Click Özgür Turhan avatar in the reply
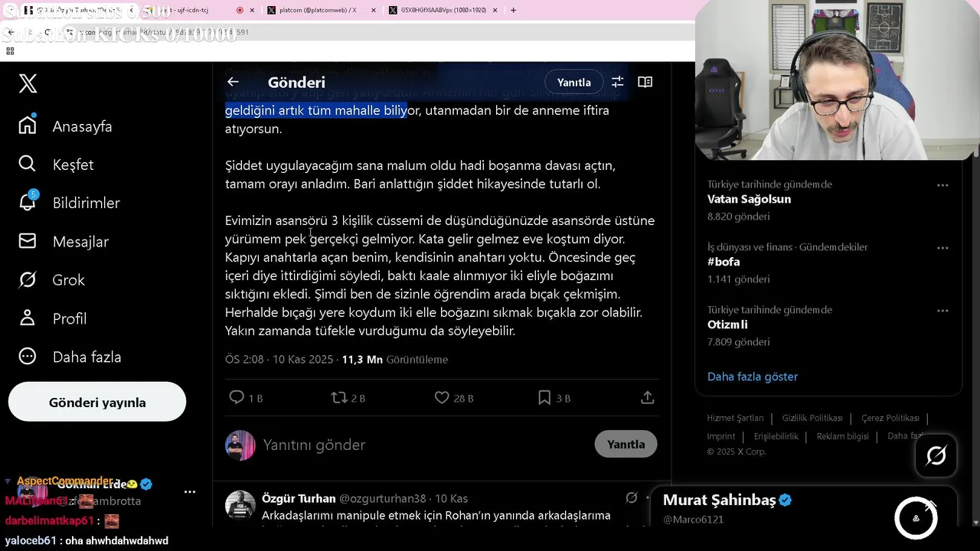The image size is (980, 551). point(240,505)
